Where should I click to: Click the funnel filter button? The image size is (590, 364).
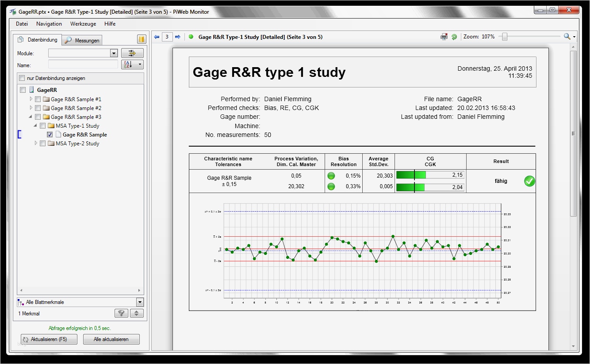pos(121,313)
